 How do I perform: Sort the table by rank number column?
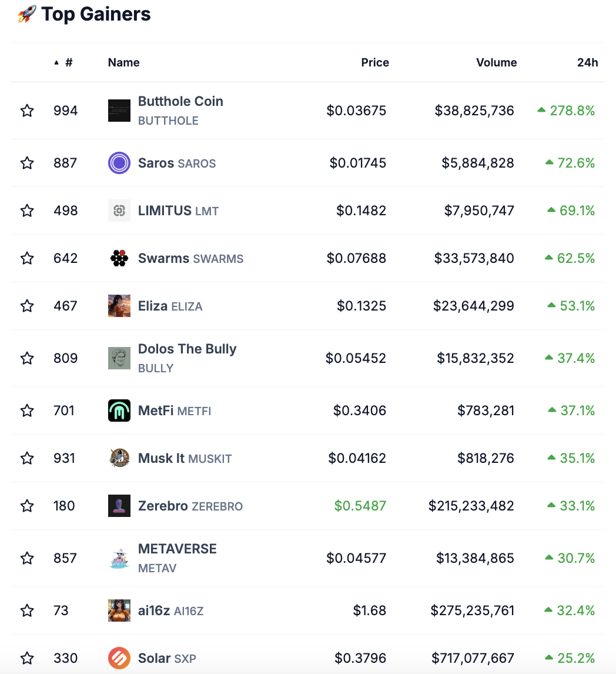(68, 62)
